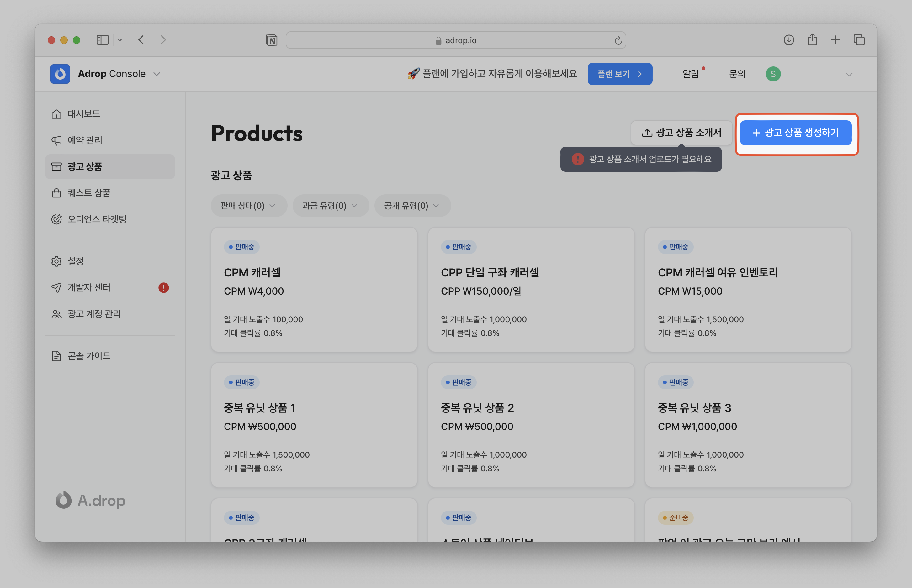Viewport: 912px width, 588px height.
Task: Open the Notion extension icon in toolbar
Action: (x=271, y=40)
